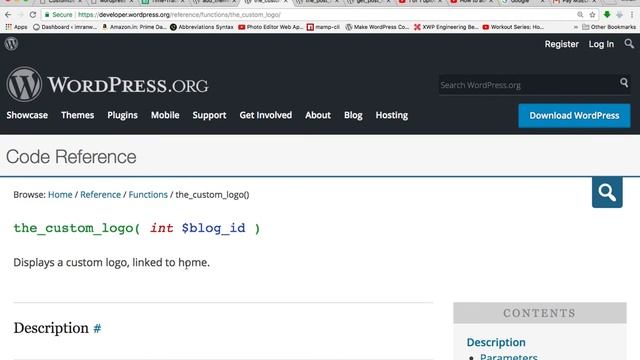640x360 pixels.
Task: Open the Hosting menu item
Action: coord(392,116)
